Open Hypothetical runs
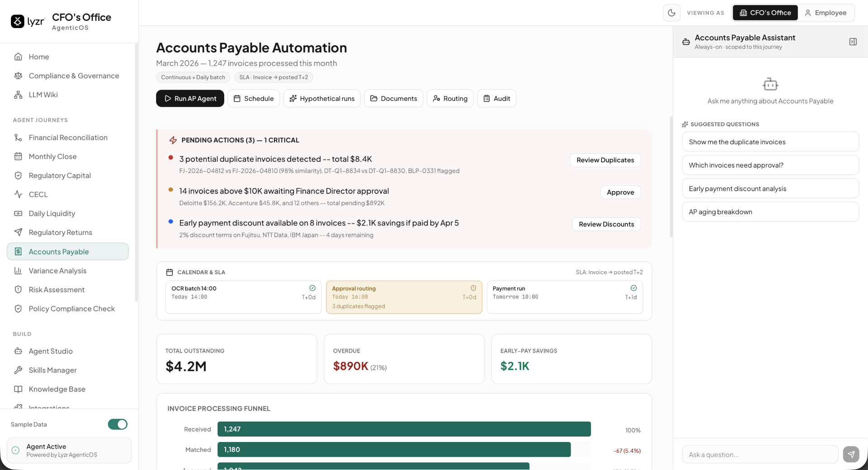The image size is (868, 470). tap(322, 99)
